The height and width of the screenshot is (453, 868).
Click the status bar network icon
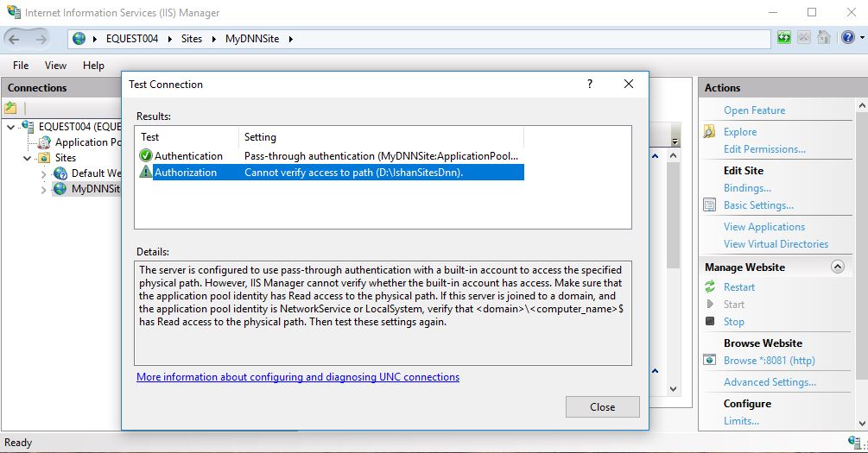coord(855,442)
